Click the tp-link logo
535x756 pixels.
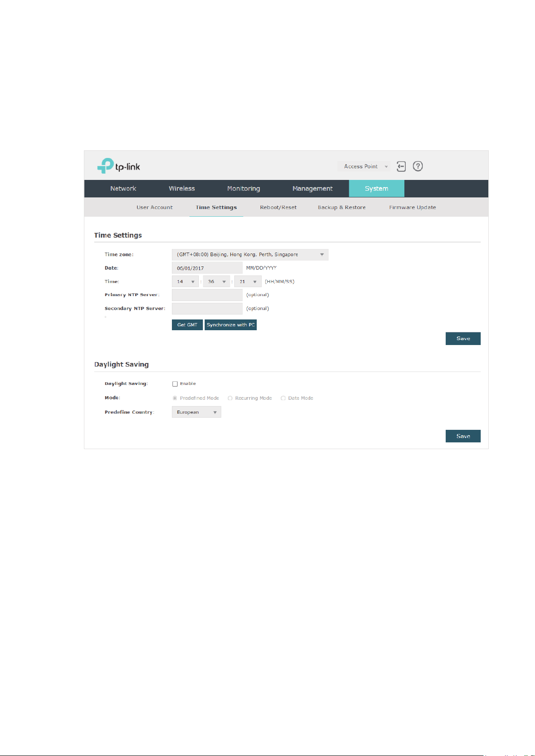pos(118,166)
